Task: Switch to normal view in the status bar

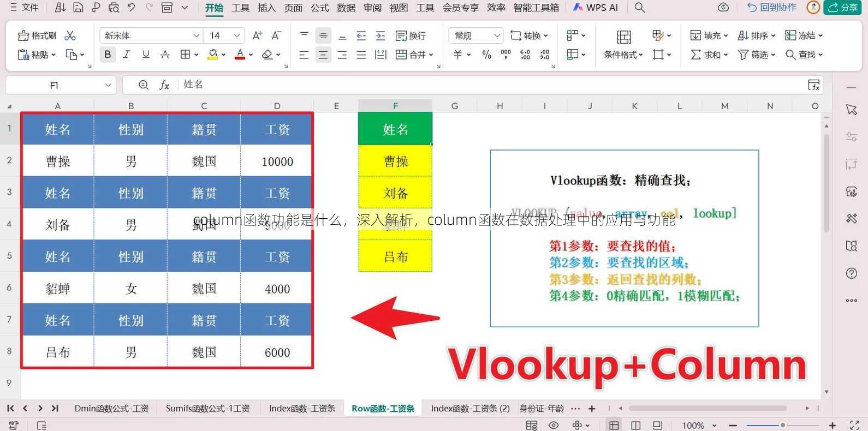Action: point(614,425)
